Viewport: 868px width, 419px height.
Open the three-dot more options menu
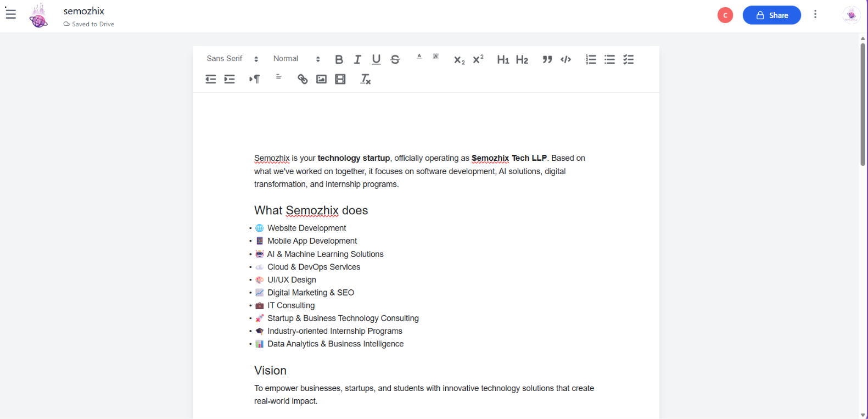click(x=815, y=15)
